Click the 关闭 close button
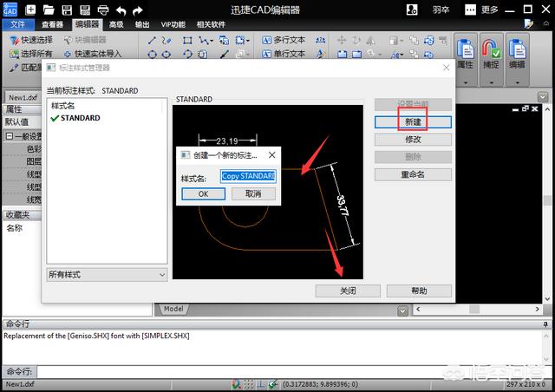This screenshot has width=555, height=392. point(348,291)
